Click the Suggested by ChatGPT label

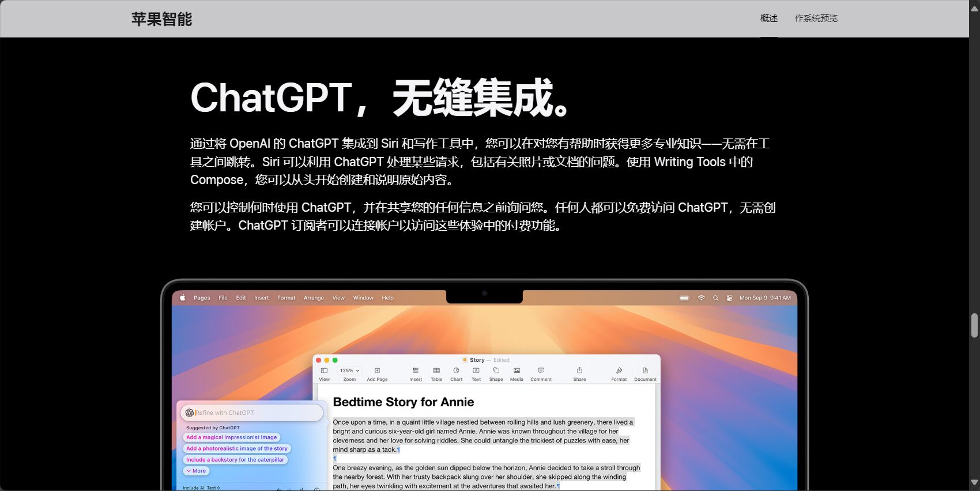(213, 428)
